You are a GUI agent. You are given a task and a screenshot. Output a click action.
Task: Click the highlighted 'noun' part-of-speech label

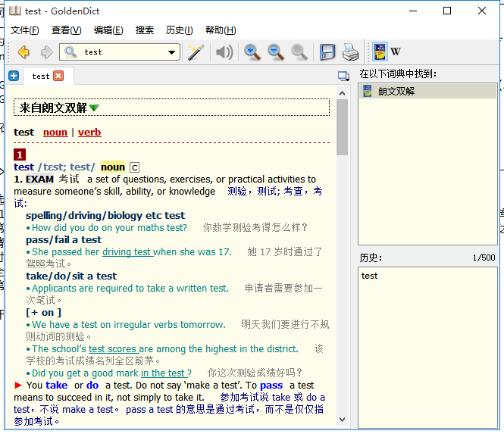[113, 167]
